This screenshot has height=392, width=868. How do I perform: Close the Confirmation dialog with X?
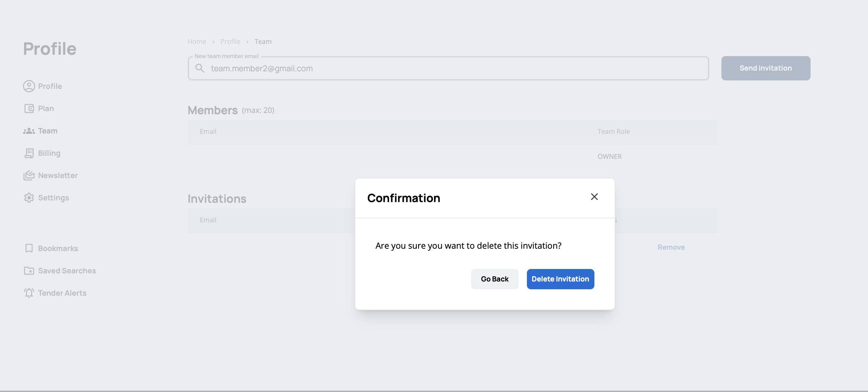594,197
